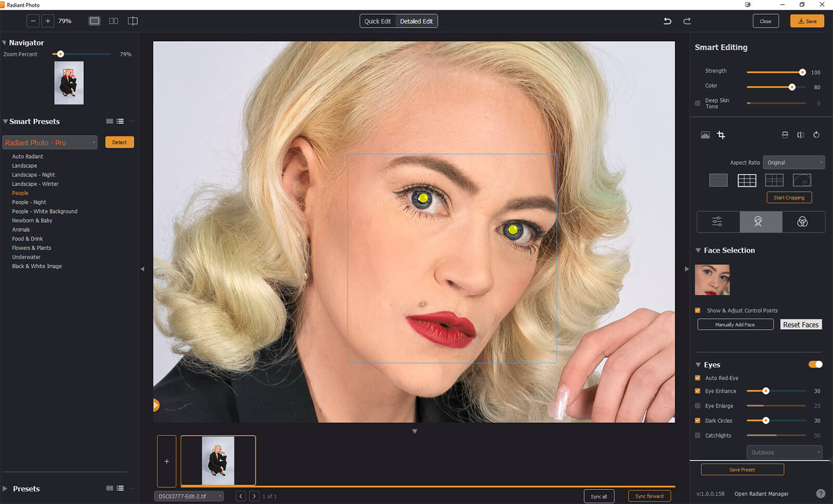Disable the Eyes section toggle
This screenshot has height=504, width=833.
(815, 365)
